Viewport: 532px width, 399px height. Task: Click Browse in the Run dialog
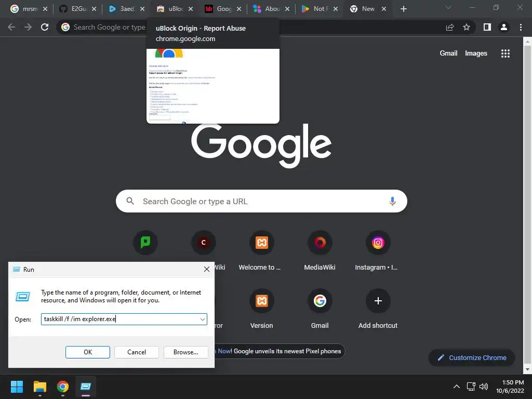pos(185,352)
